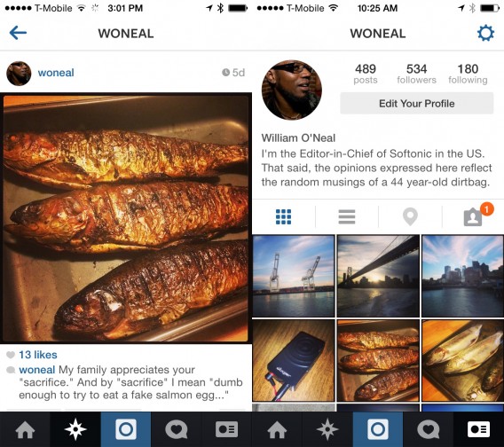Viewport: 504px width, 447px height.
Task: Open settings gear on WONEAL profile
Action: [x=485, y=33]
